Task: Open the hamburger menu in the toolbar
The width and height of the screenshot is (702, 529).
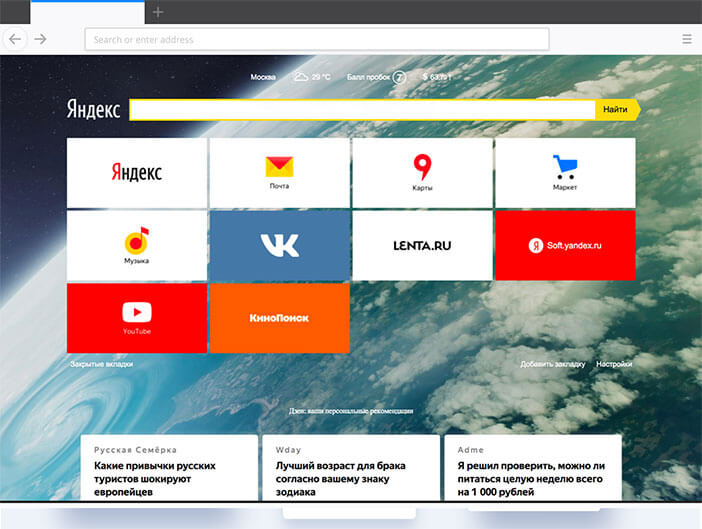Action: [686, 39]
